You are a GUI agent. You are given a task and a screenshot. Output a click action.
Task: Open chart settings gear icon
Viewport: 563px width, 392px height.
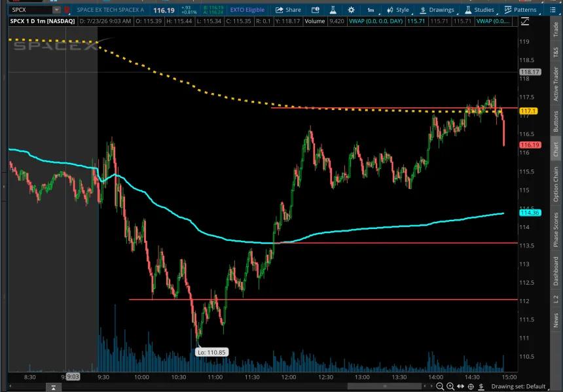tap(351, 10)
